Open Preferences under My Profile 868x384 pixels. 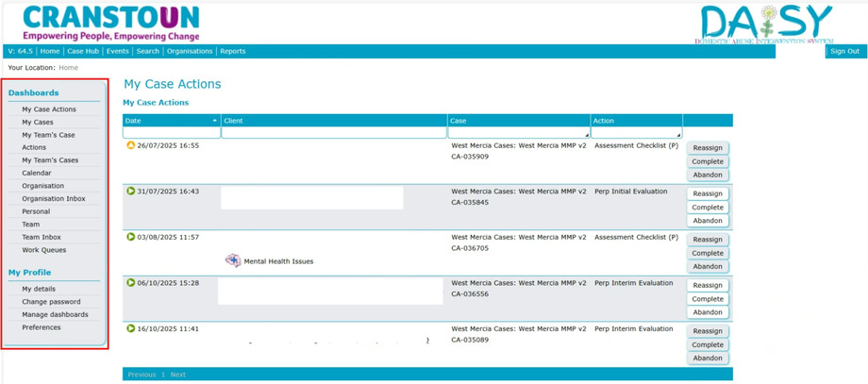coord(41,327)
